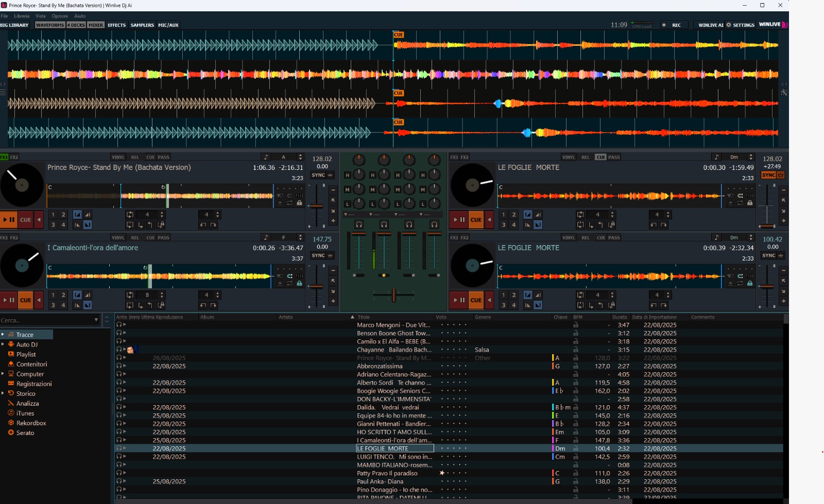Click the crossfader handle
This screenshot has width=824, height=504.
click(393, 295)
